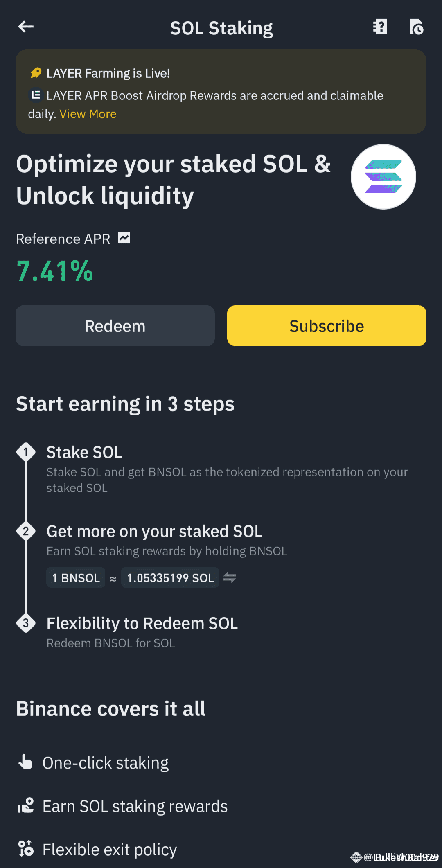The width and height of the screenshot is (442, 868).
Task: Tap the 1 BNSOL rate chip
Action: pyautogui.click(x=76, y=578)
